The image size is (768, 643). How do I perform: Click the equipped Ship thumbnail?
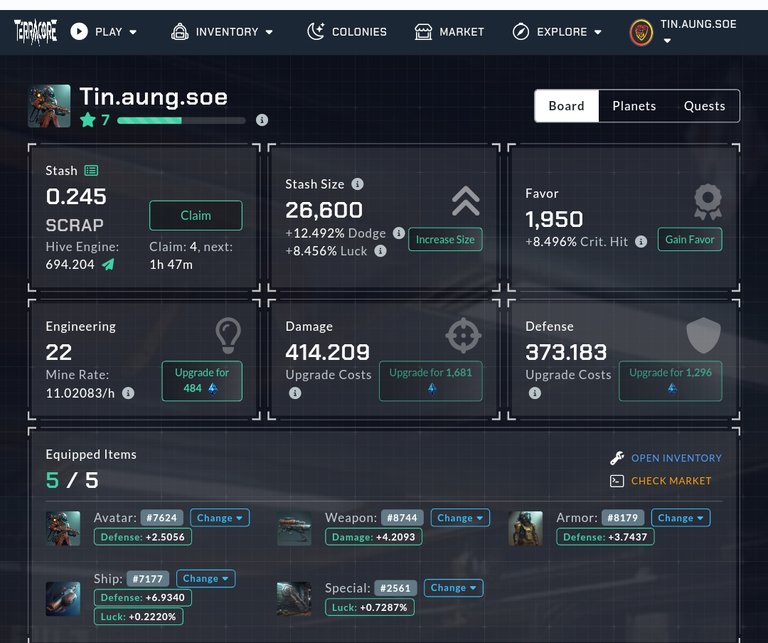63,598
